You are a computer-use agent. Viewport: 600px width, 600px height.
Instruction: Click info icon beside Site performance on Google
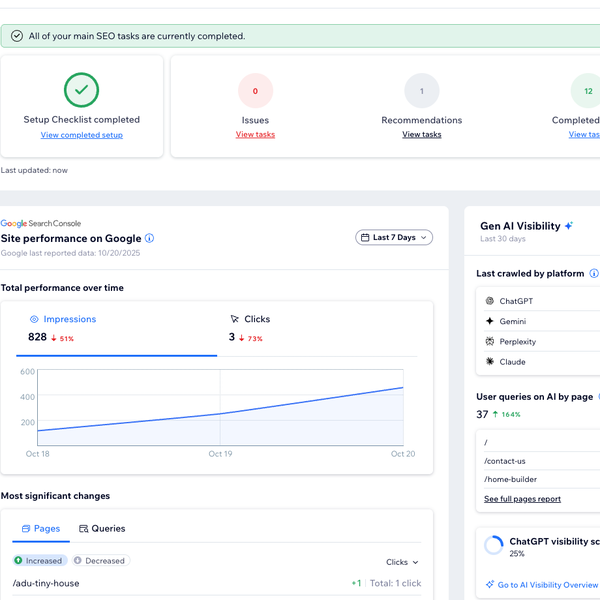[x=150, y=238]
